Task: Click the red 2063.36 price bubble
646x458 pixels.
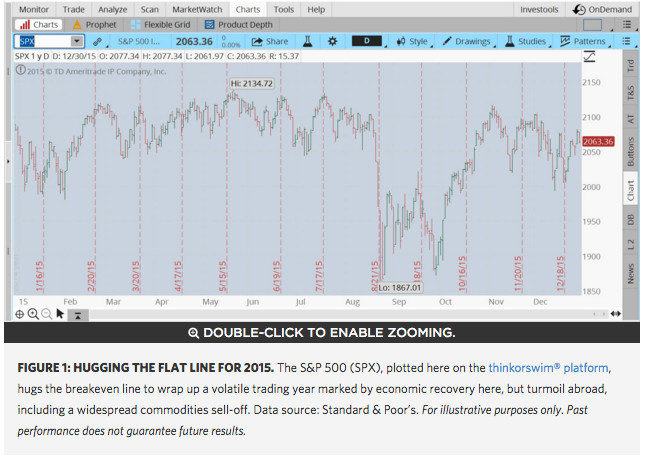Action: coord(598,142)
